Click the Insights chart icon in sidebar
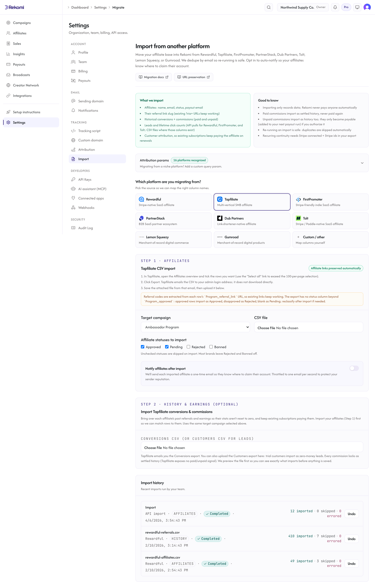Screen dimensions: 375x588 [8, 54]
